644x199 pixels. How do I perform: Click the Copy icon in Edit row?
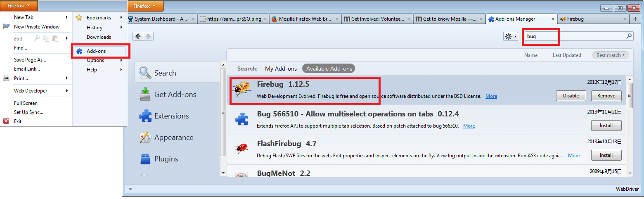pyautogui.click(x=46, y=38)
